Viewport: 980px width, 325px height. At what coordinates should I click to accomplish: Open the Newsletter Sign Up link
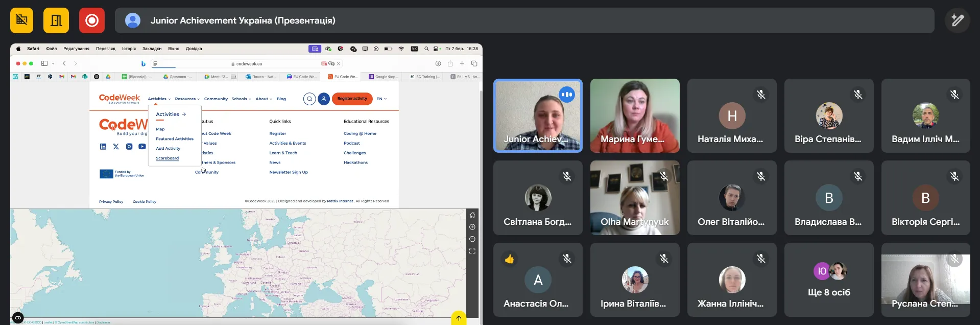pyautogui.click(x=289, y=172)
